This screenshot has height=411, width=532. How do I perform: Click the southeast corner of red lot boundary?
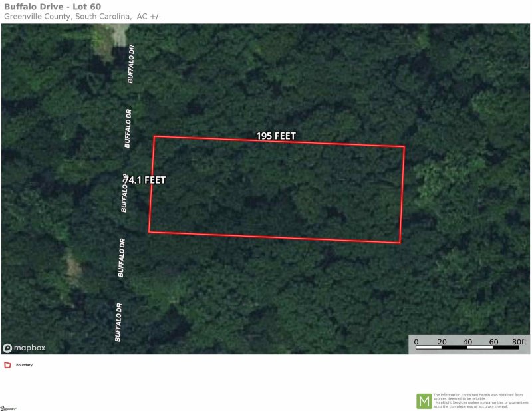click(x=400, y=243)
